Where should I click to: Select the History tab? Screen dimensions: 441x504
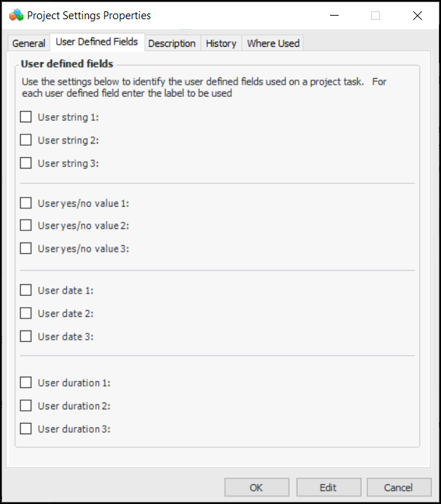coord(220,43)
